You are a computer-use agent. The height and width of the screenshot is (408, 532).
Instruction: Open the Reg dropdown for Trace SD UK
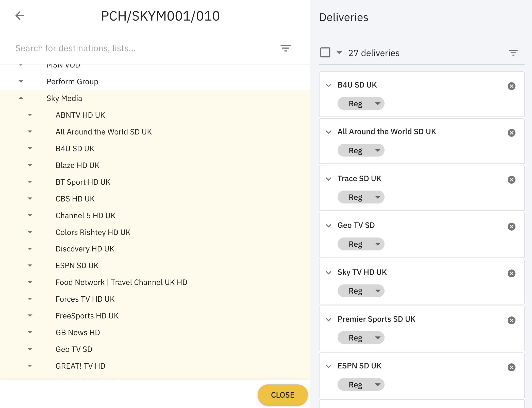pos(361,197)
